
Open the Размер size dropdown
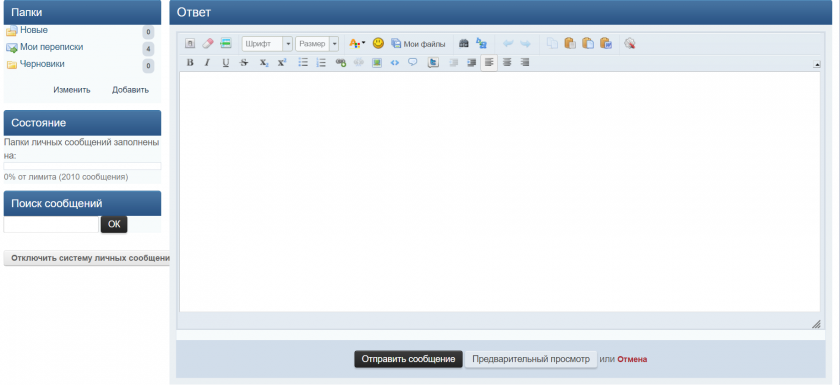[317, 43]
